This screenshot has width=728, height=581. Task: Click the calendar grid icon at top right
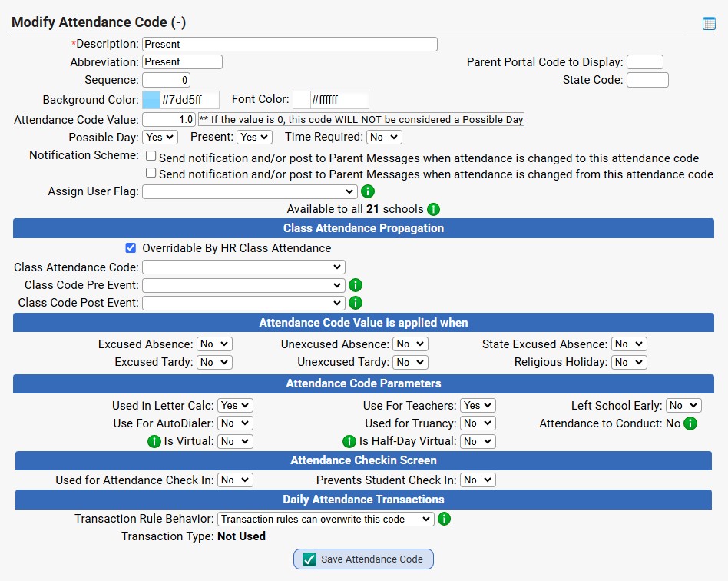(x=709, y=23)
